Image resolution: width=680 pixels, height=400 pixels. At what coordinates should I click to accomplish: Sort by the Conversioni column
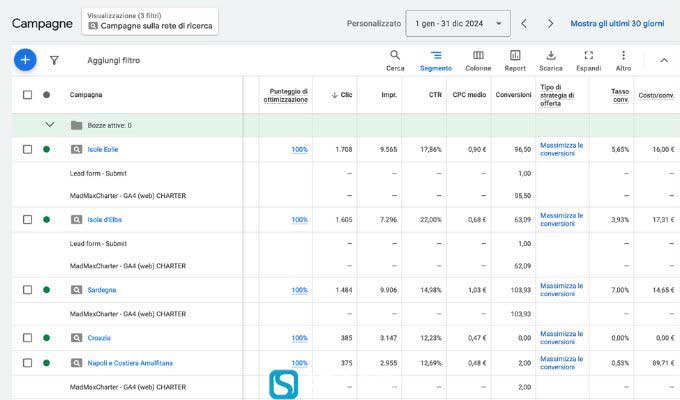513,95
